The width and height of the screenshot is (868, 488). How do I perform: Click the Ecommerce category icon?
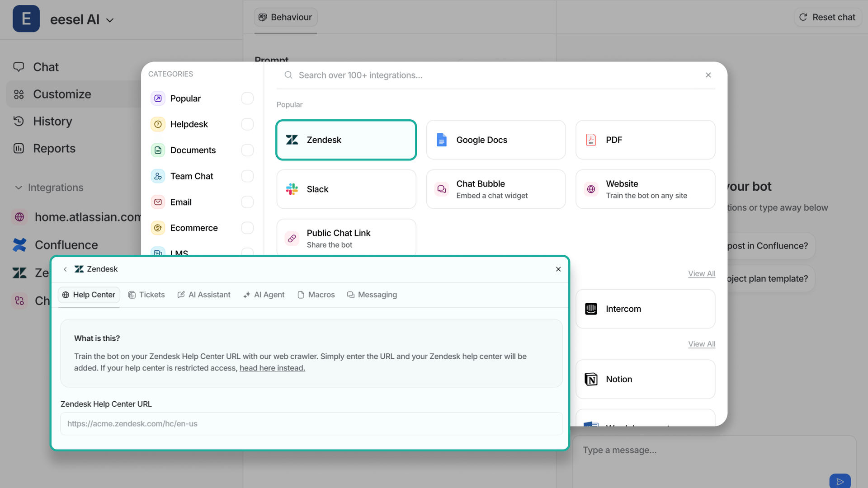158,228
